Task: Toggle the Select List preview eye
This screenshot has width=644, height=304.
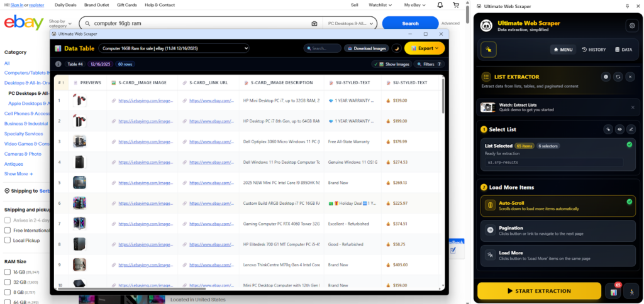Action: [619, 129]
